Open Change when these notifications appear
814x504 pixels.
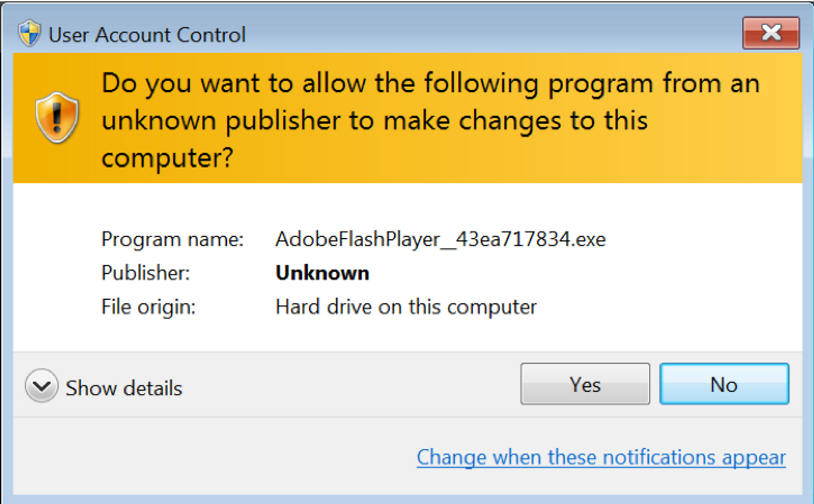[601, 457]
